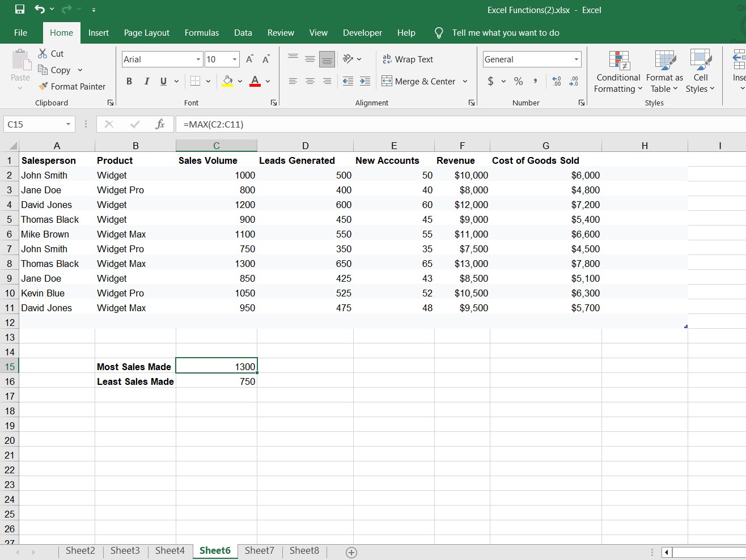Viewport: 746px width, 560px height.
Task: Open the Fill Color dropdown arrow
Action: (240, 81)
